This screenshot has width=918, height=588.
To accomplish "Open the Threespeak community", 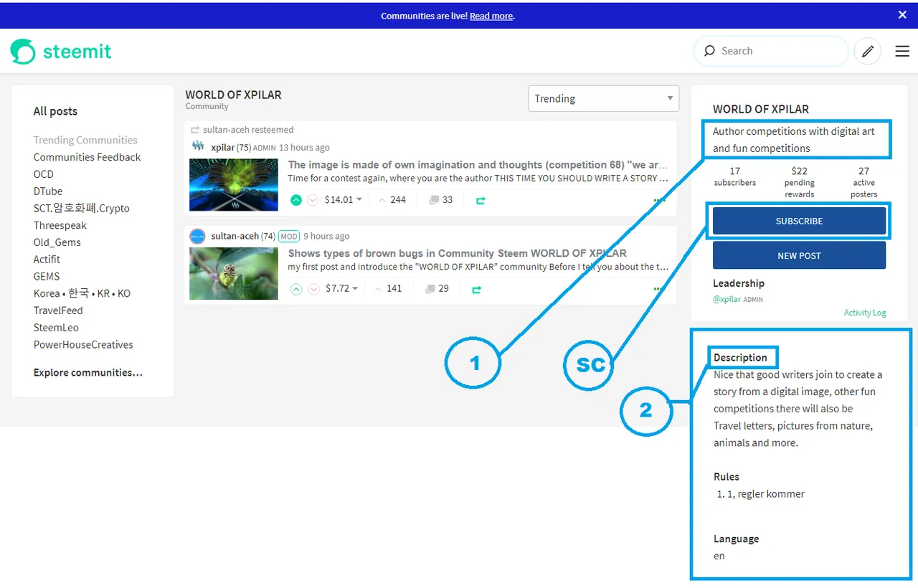I will (60, 225).
